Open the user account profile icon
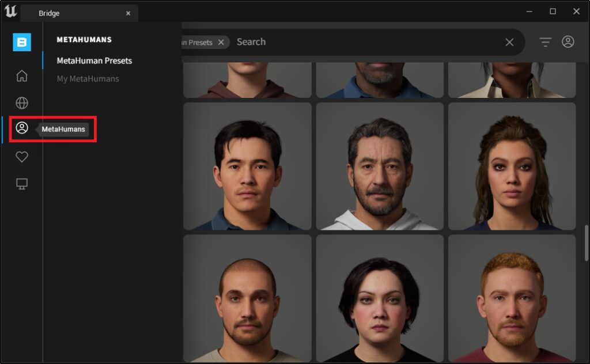Screen dimensions: 590x364 pos(568,41)
